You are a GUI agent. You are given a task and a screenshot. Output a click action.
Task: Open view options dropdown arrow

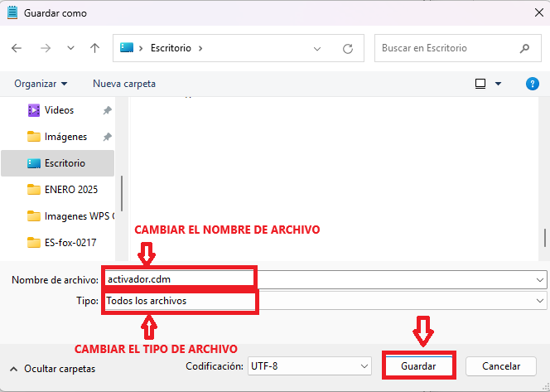[498, 84]
